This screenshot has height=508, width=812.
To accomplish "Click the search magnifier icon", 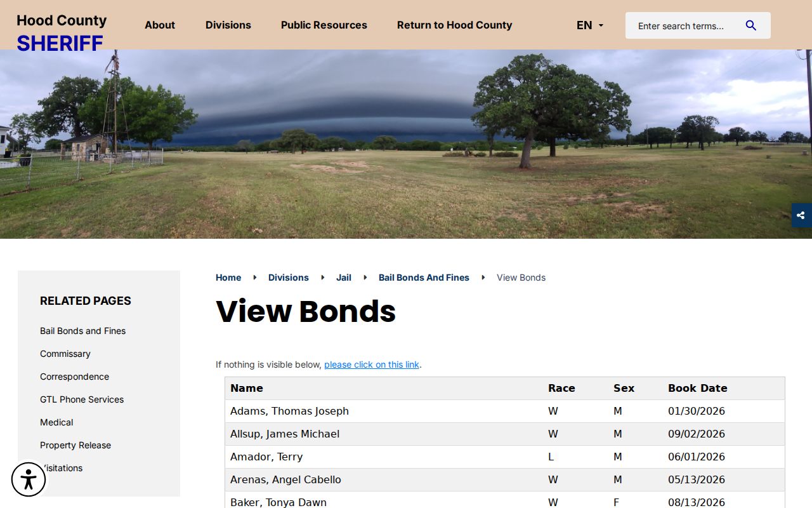I will click(x=751, y=25).
